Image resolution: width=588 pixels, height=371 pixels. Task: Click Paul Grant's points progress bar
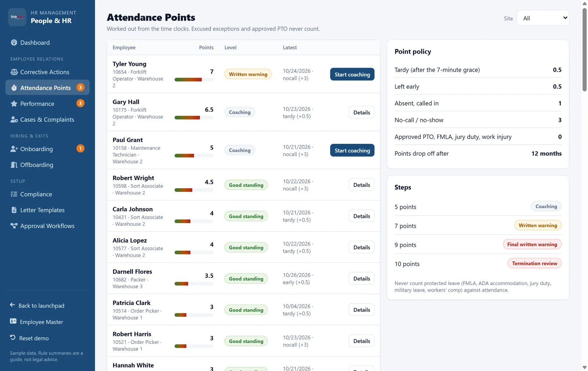[194, 156]
